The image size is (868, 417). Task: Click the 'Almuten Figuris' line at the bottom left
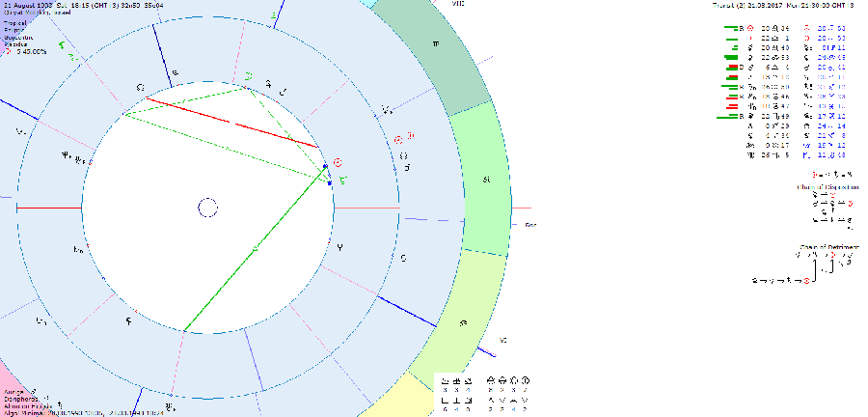pos(28,405)
